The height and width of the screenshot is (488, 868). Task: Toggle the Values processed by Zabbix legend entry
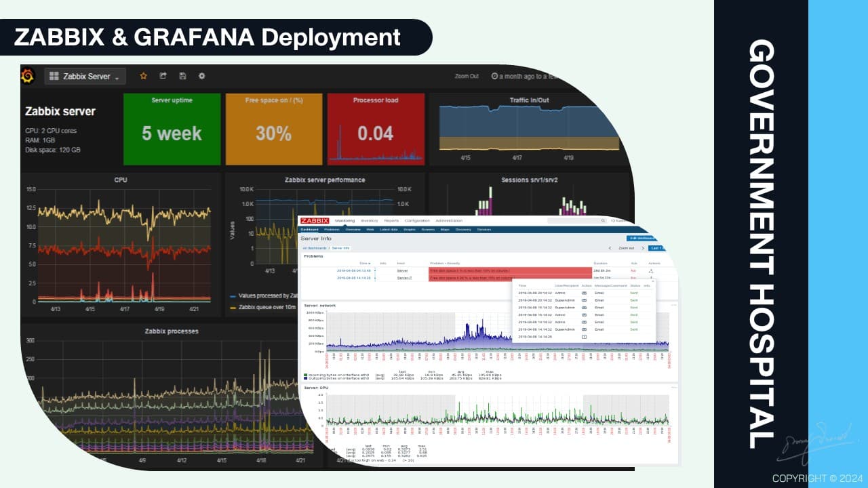point(264,296)
